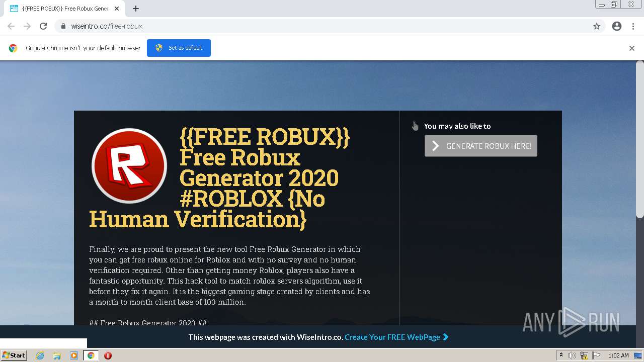Close the Free Robux Generator tab
Image resolution: width=644 pixels, height=362 pixels.
pyautogui.click(x=117, y=9)
